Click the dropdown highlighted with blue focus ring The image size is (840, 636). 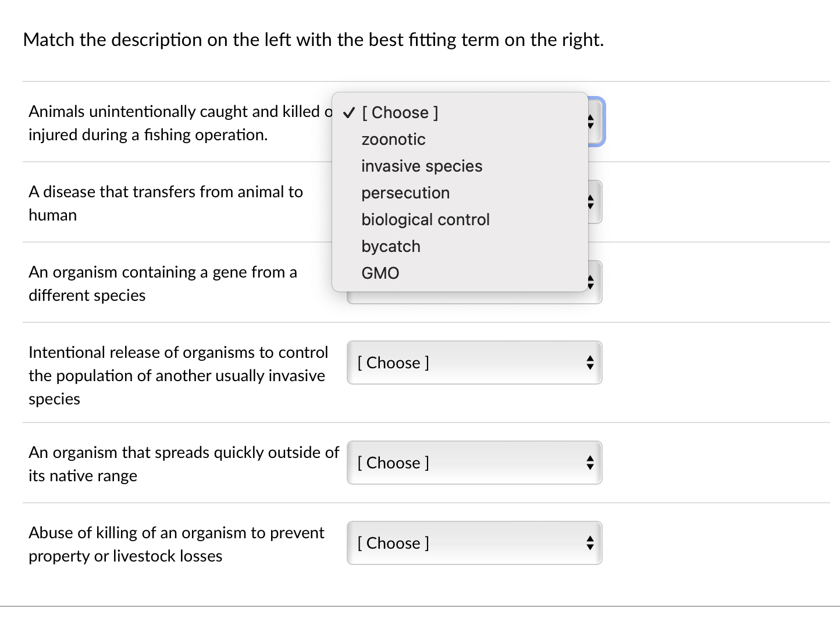click(593, 122)
